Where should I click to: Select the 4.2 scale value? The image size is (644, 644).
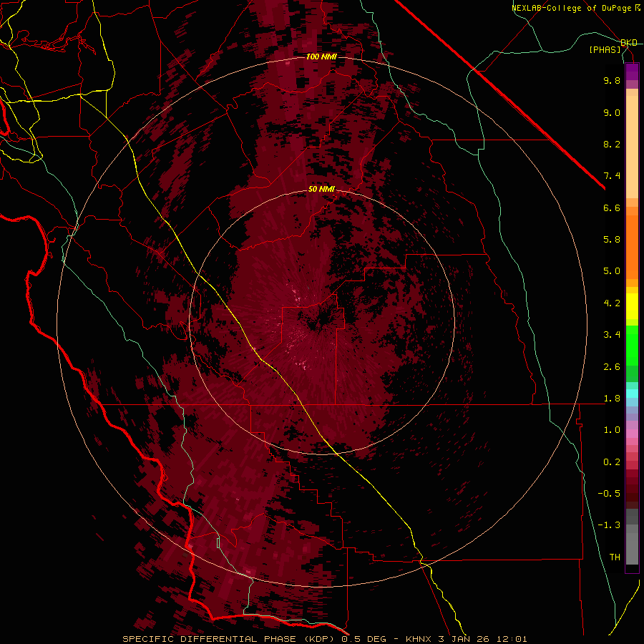pos(612,303)
